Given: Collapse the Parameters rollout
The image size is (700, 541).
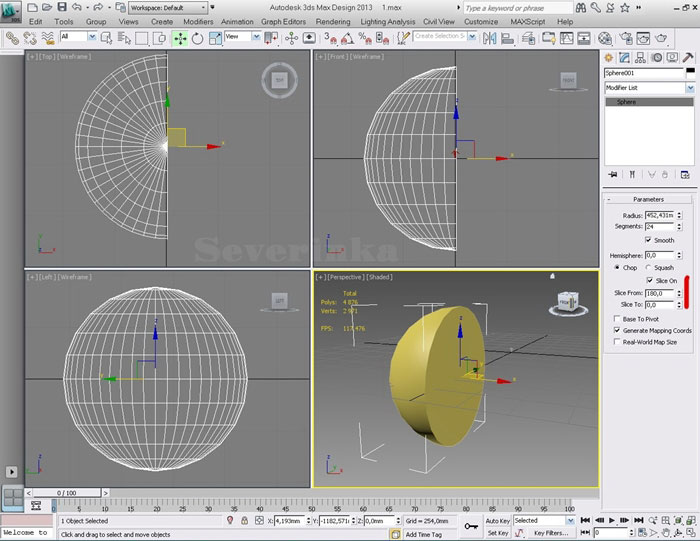Looking at the screenshot, I should pos(649,199).
